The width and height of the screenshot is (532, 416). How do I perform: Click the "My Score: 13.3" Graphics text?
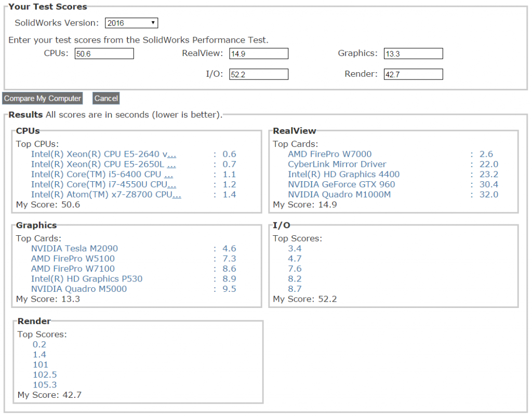pos(48,299)
